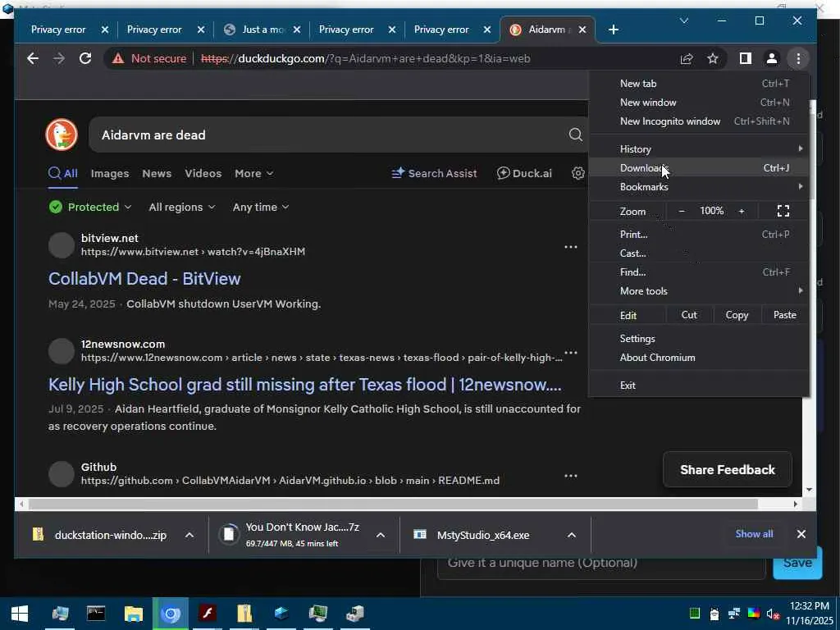Open the command prompt taskbar icon

[x=97, y=614]
